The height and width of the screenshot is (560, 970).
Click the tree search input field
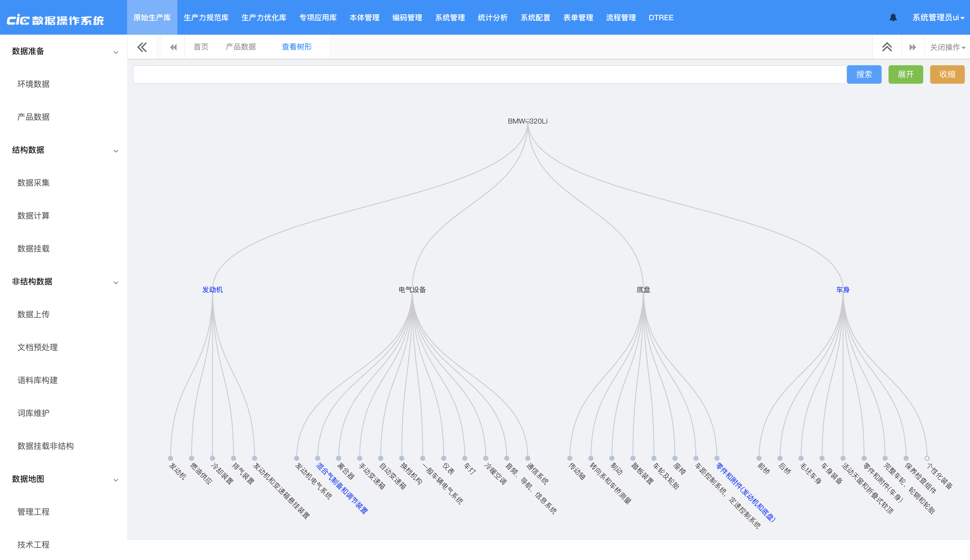[489, 74]
